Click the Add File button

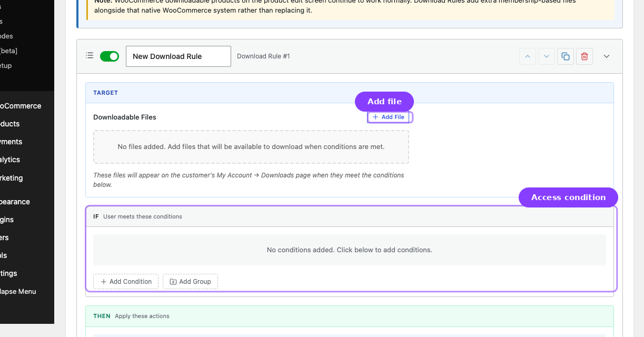tap(389, 117)
